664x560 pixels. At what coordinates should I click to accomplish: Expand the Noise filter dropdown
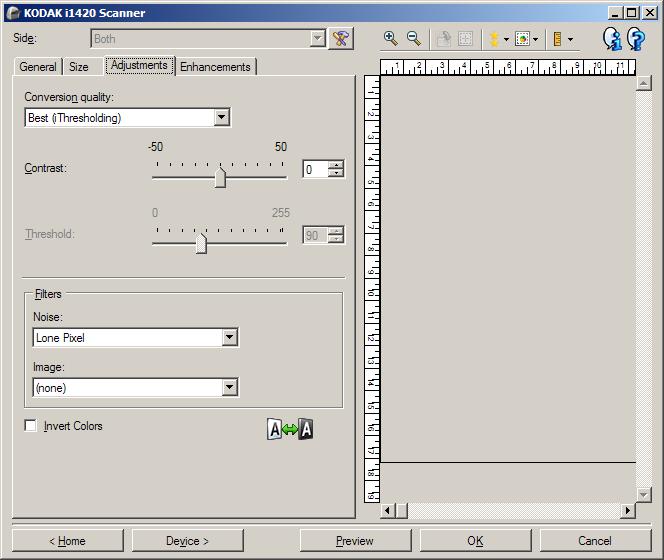pyautogui.click(x=230, y=338)
